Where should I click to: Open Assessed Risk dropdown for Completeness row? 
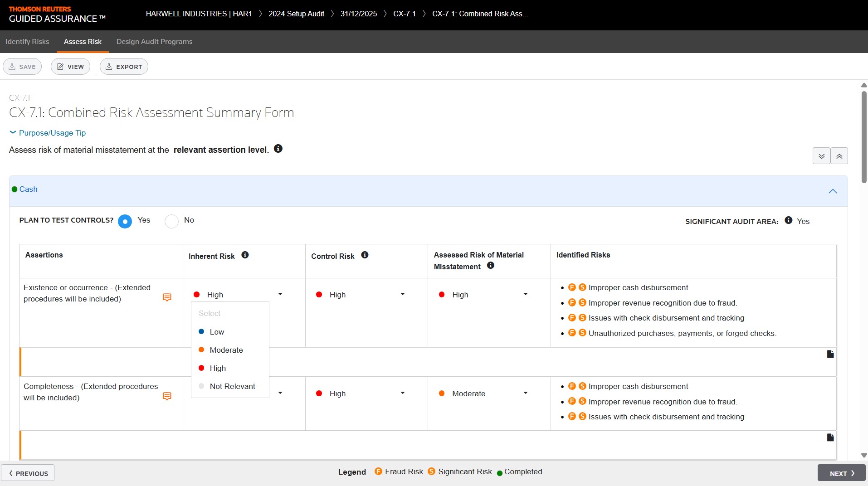[525, 393]
